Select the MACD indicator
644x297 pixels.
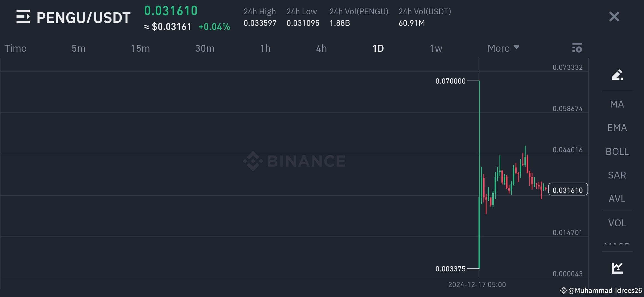point(617,244)
